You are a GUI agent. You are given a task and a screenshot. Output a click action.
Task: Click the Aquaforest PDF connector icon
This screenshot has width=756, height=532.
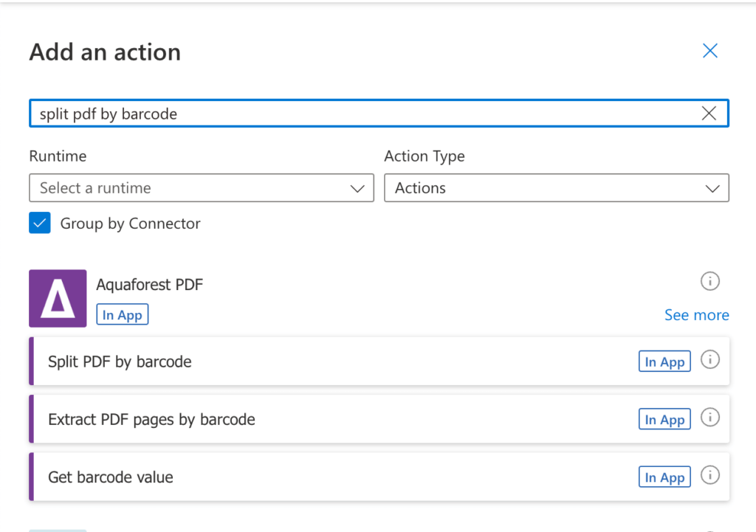coord(58,298)
